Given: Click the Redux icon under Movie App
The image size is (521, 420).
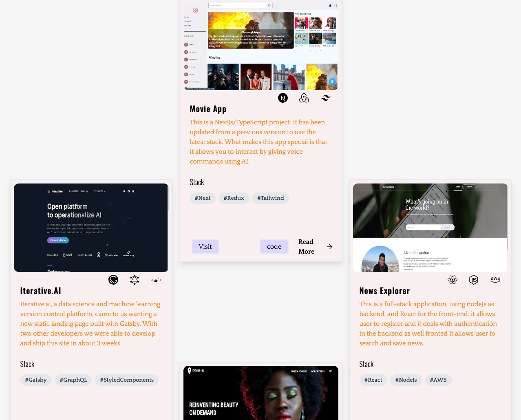Looking at the screenshot, I should (x=304, y=98).
